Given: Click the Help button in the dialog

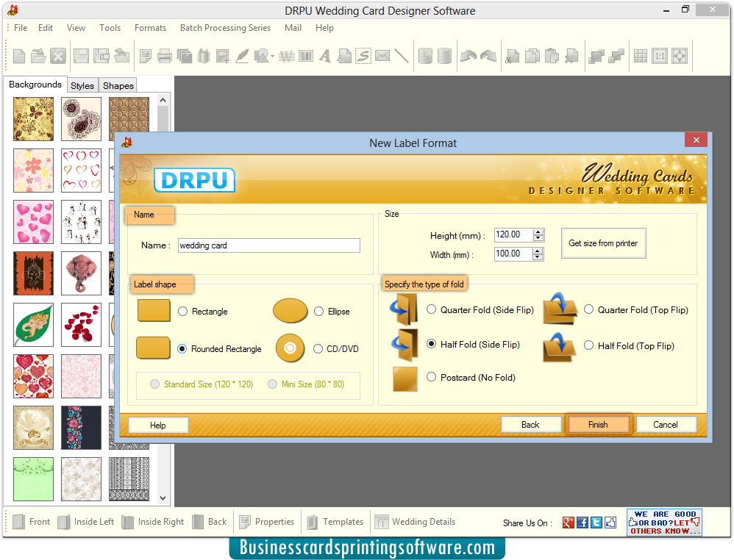Looking at the screenshot, I should [x=157, y=426].
